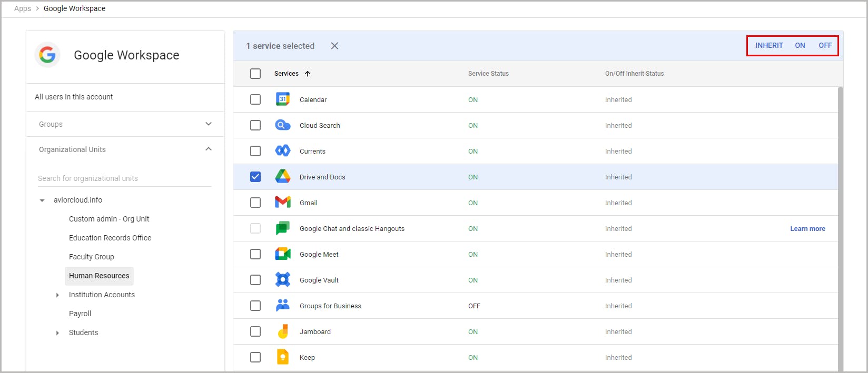Uncheck the Drive and Docs checkbox
Viewport: 868px width, 373px height.
click(x=255, y=177)
